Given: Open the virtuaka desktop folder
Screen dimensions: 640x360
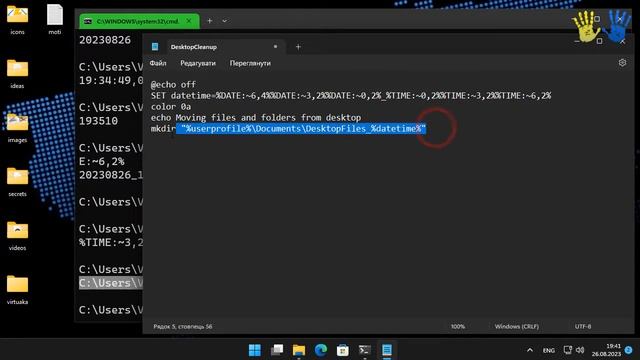Looking at the screenshot, I should (x=18, y=289).
